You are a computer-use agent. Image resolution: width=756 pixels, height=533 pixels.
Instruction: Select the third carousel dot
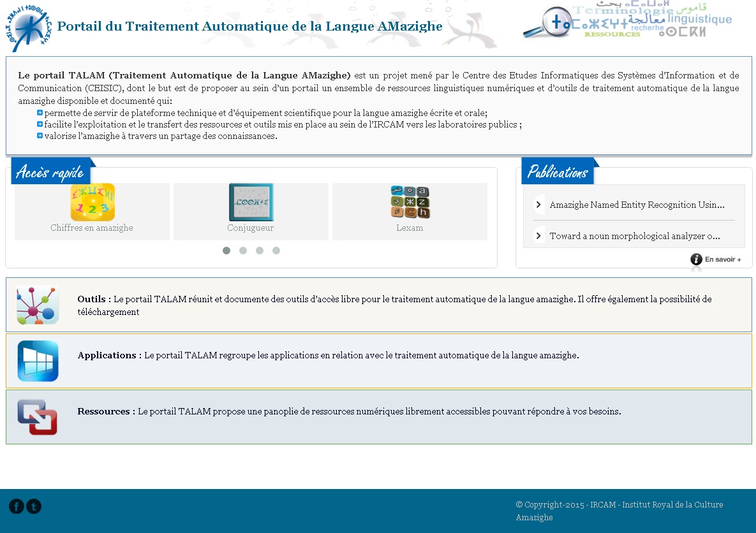pos(260,251)
